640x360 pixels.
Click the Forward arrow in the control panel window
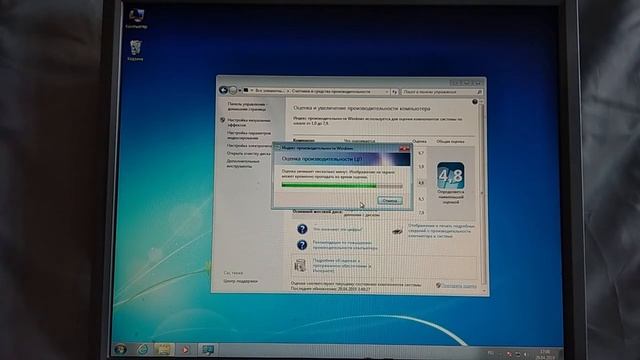[x=233, y=90]
